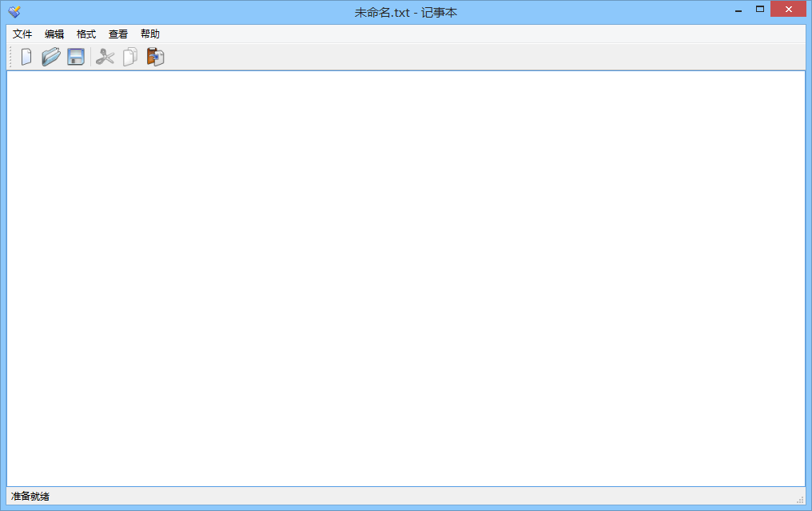Expand the 格式 menu

click(x=86, y=34)
